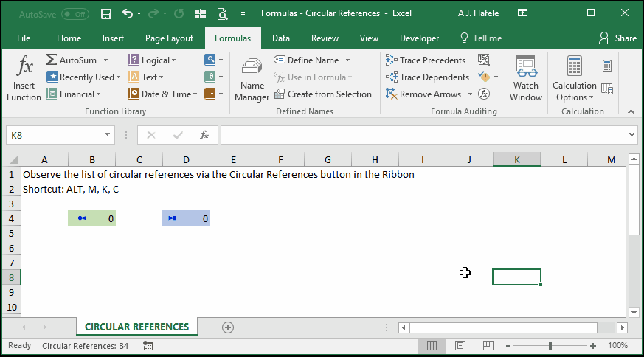Select cell D4 with value 0

point(186,218)
